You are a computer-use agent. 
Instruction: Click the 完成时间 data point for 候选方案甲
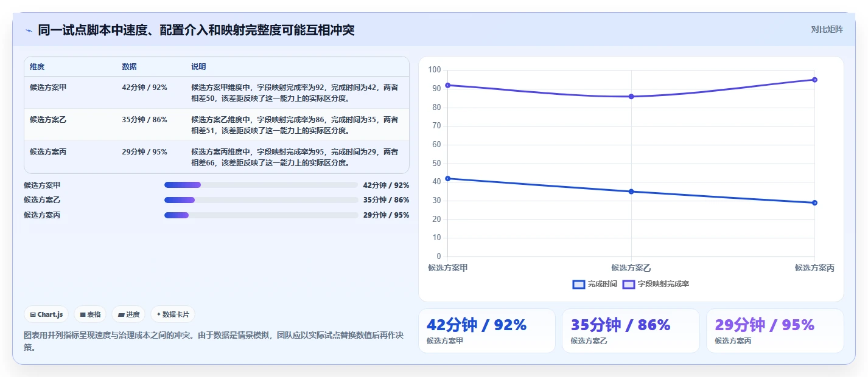coord(447,178)
